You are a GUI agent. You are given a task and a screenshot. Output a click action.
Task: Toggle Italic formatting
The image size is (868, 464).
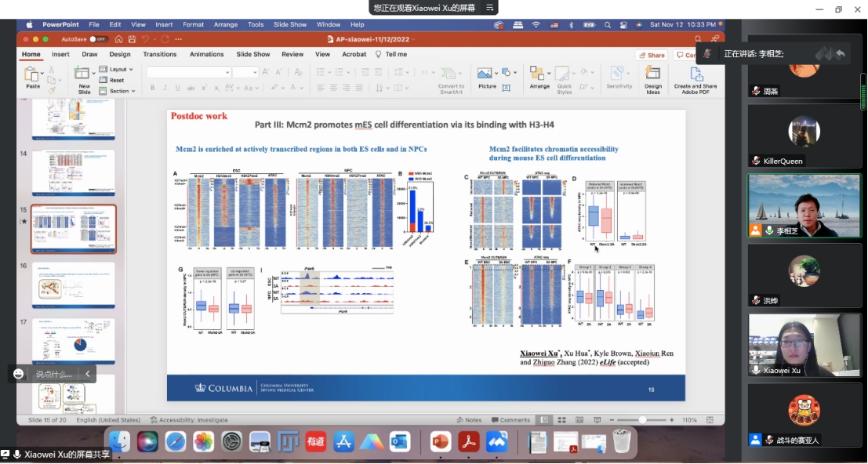[165, 88]
